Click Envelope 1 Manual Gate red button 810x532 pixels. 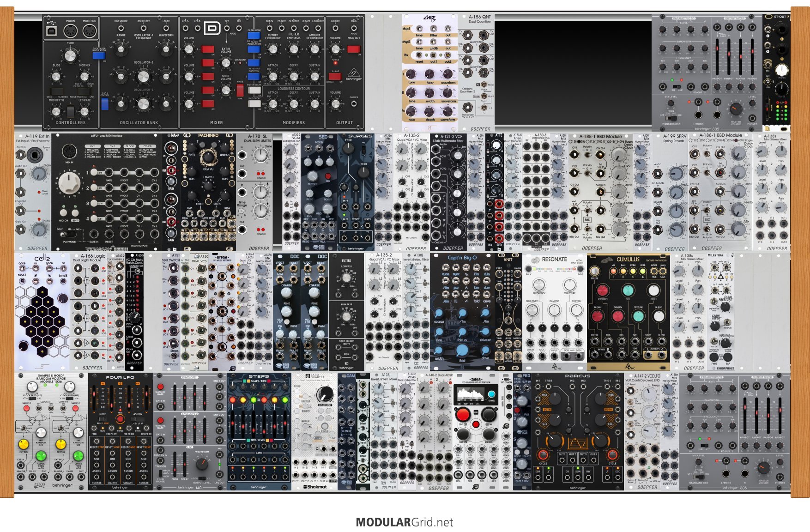click(160, 387)
